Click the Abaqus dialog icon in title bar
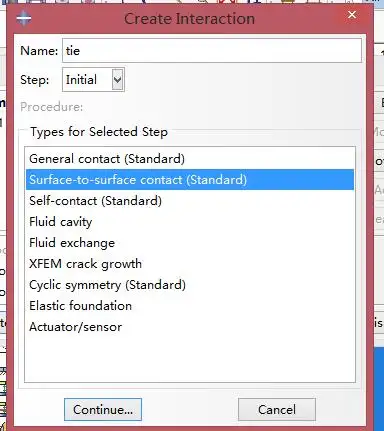The width and height of the screenshot is (384, 431). pos(24,18)
